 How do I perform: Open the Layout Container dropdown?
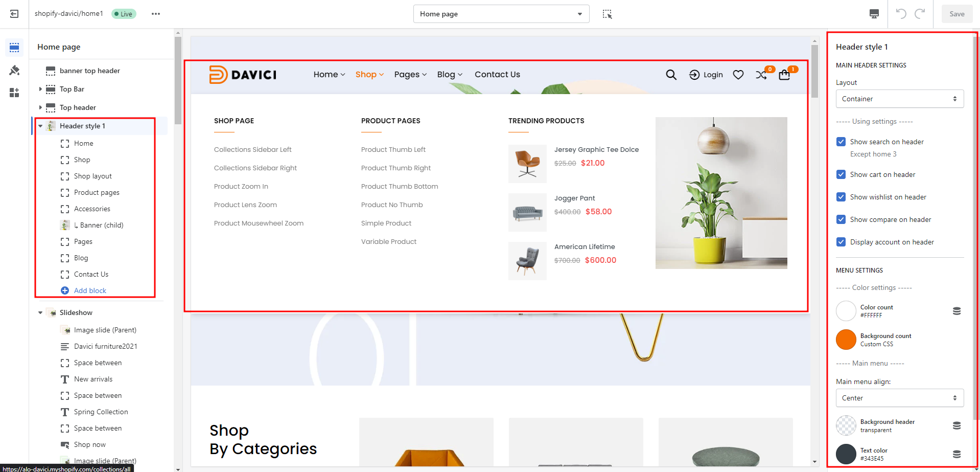click(899, 99)
